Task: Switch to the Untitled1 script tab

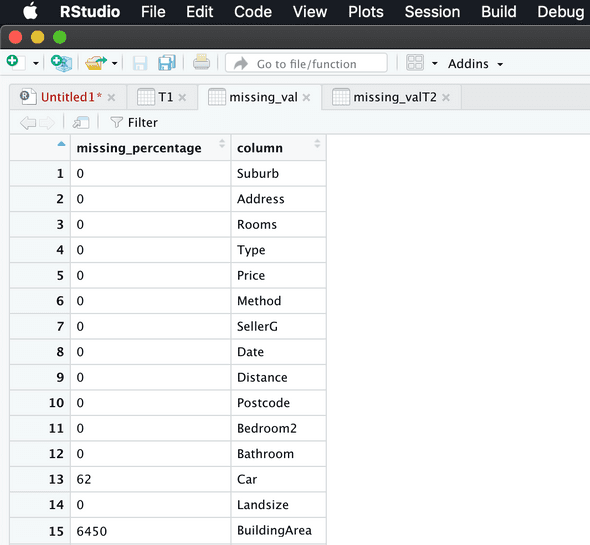Action: tap(71, 97)
